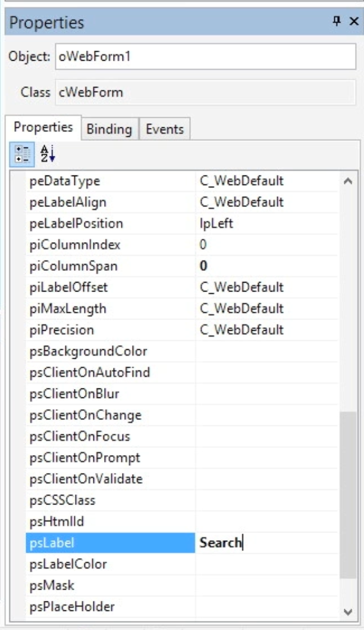Switch to the Binding tab

click(109, 128)
